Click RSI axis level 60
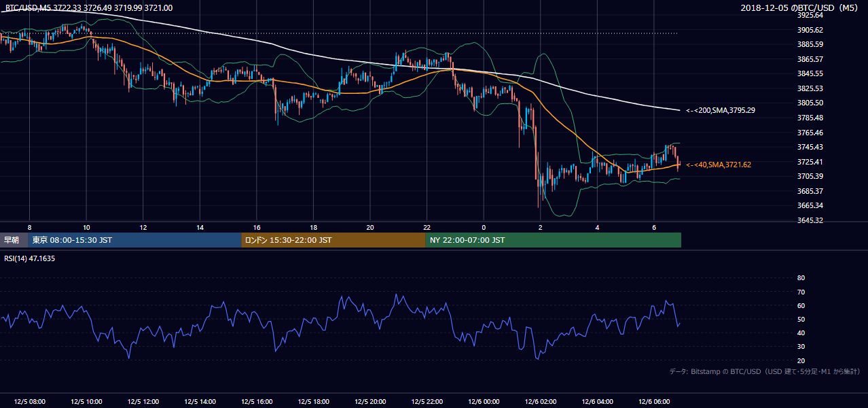This screenshot has width=868, height=408. 801,305
